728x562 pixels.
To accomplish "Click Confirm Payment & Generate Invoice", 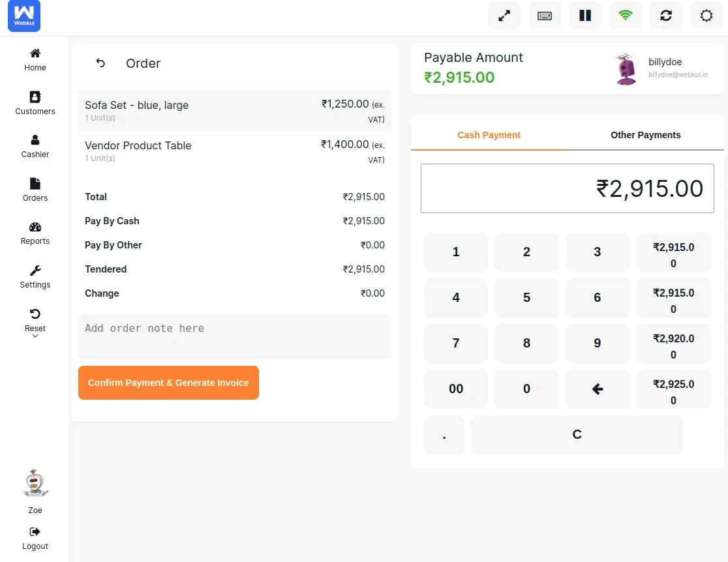I will [168, 383].
